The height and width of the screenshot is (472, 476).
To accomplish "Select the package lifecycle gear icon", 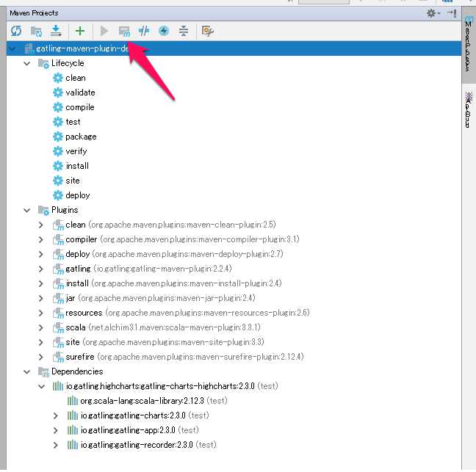I will click(58, 137).
